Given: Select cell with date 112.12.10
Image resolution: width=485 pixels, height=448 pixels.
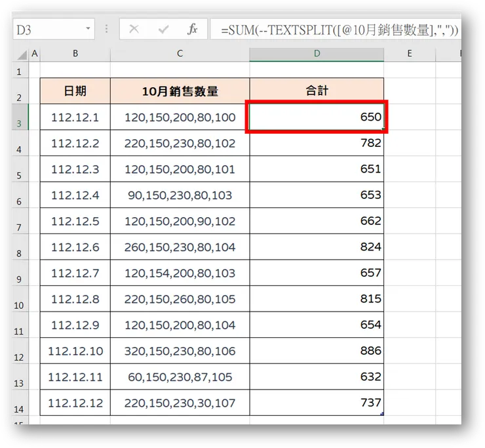Looking at the screenshot, I should coord(75,351).
